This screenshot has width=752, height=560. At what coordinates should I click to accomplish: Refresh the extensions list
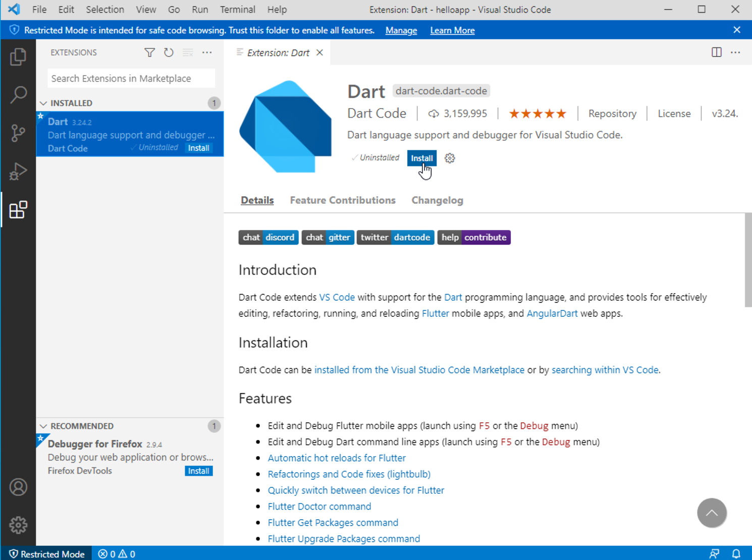169,52
